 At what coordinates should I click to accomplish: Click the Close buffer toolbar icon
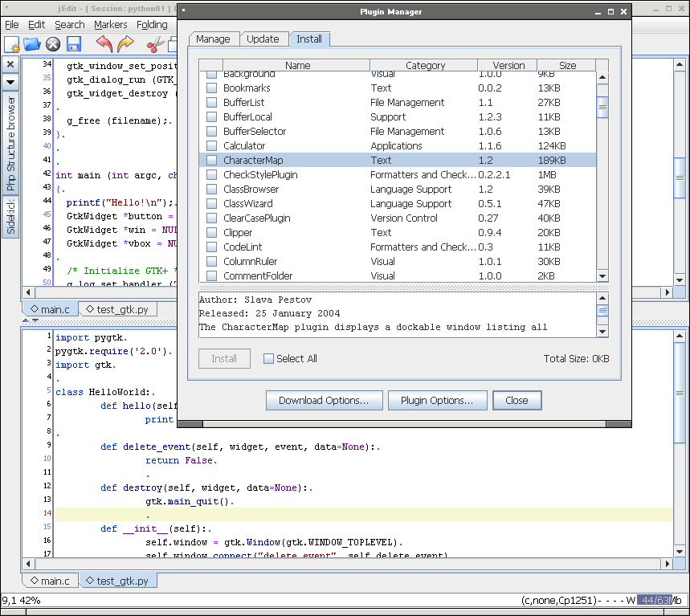click(x=53, y=44)
